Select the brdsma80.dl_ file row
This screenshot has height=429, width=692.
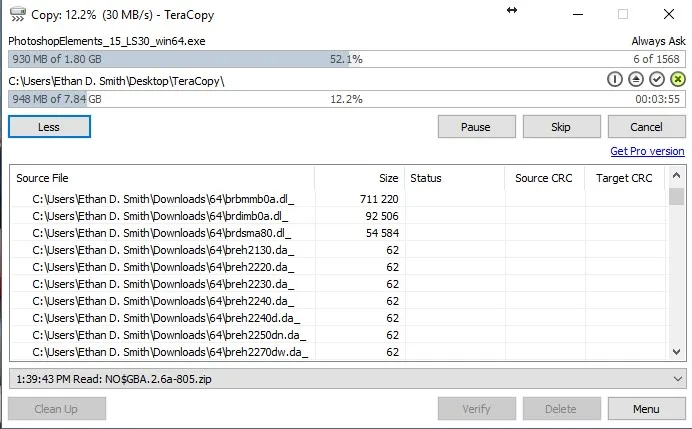(x=338, y=233)
